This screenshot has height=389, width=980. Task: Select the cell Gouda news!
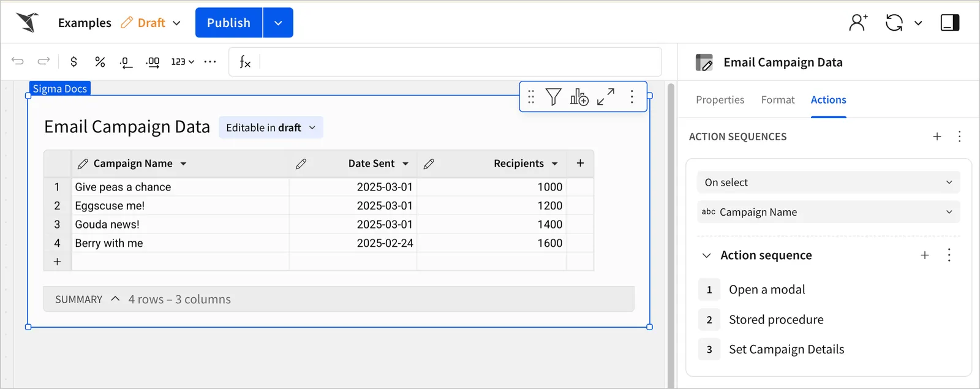180,224
